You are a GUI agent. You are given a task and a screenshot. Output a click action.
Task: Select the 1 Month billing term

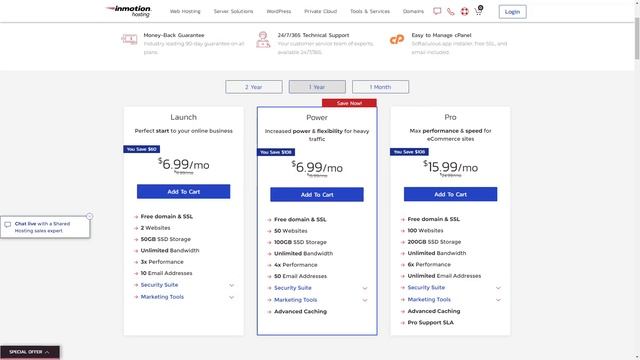point(380,87)
